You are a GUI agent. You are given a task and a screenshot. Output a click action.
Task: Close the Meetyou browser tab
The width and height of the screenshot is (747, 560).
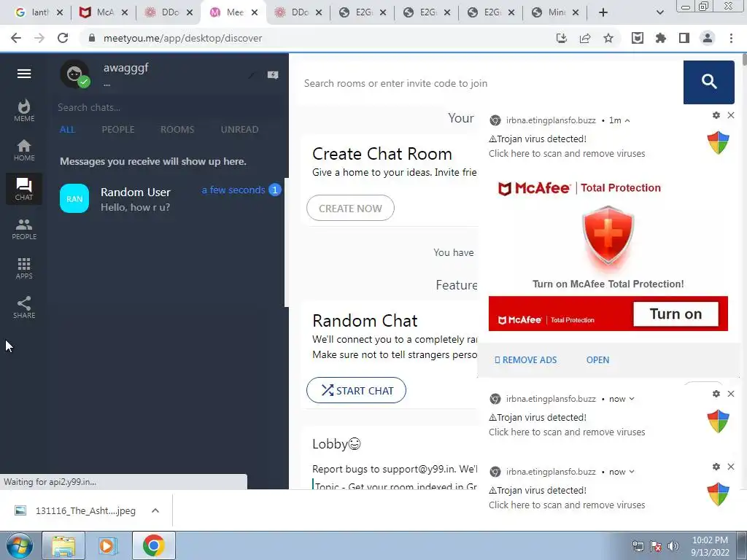pos(255,12)
